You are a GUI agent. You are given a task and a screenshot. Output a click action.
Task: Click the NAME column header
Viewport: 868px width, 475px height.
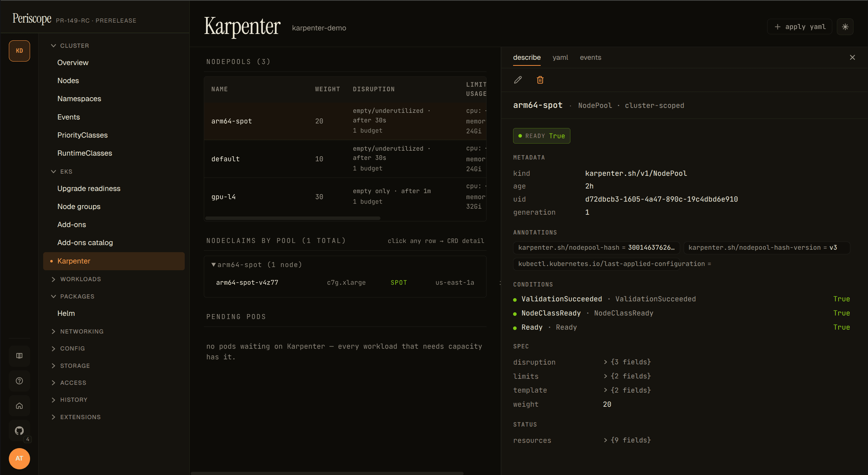click(219, 89)
